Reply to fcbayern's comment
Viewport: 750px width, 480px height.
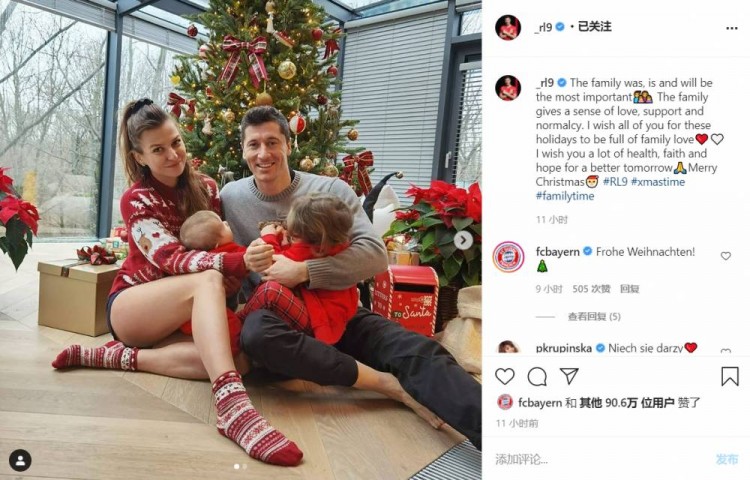click(629, 289)
